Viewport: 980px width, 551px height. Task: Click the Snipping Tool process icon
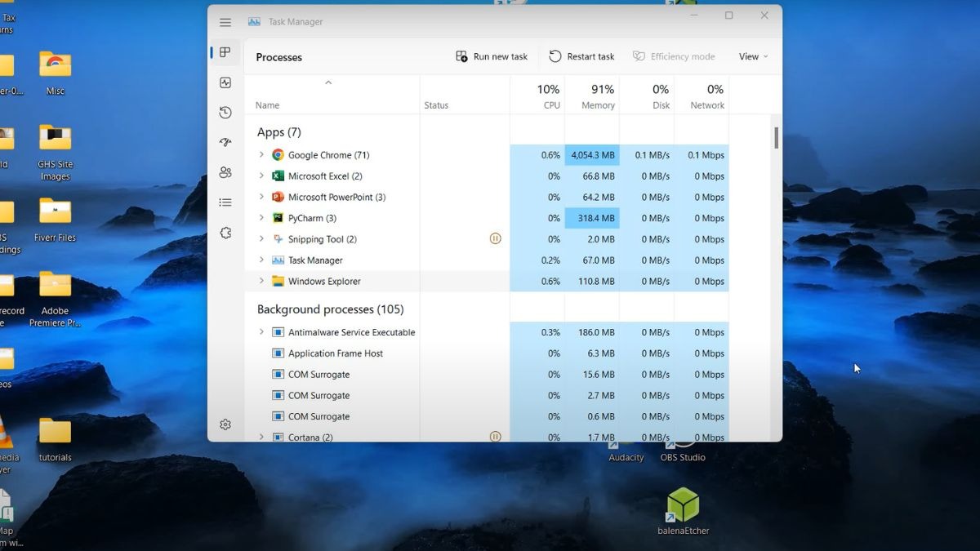point(278,239)
